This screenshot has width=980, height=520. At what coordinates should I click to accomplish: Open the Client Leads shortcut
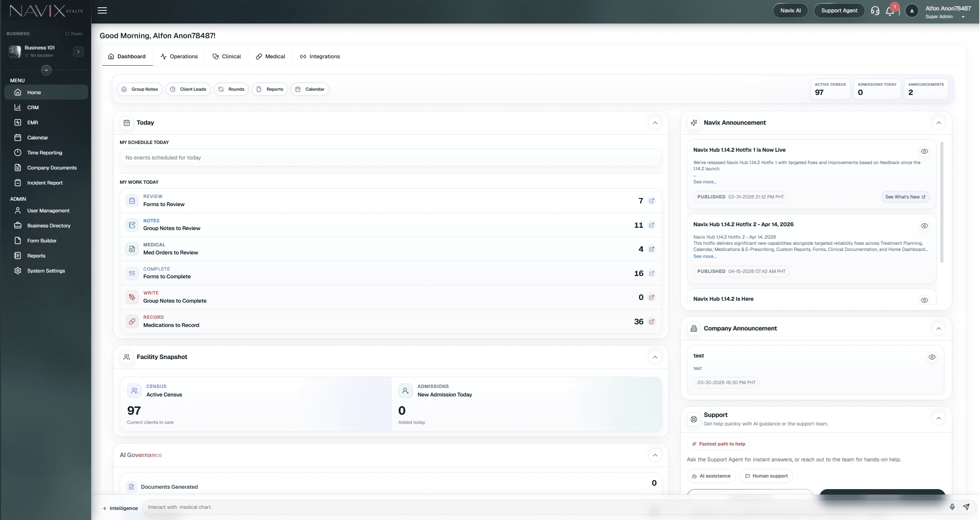point(188,89)
